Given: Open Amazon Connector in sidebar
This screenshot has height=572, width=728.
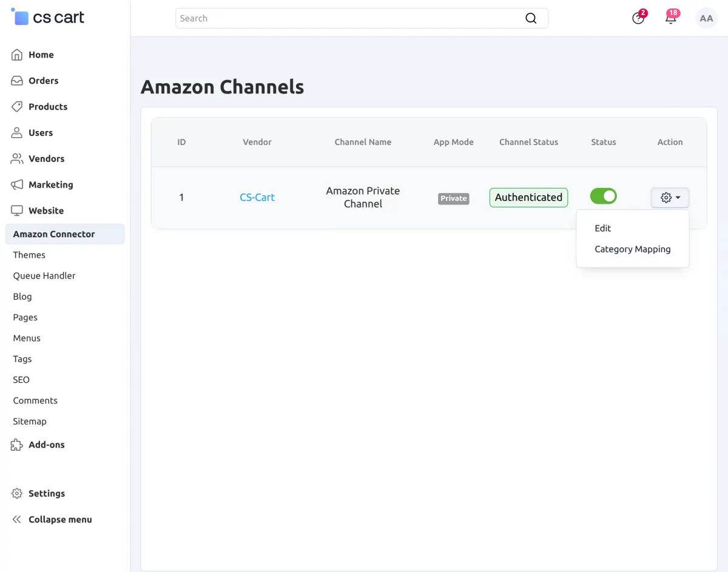Looking at the screenshot, I should [x=65, y=234].
